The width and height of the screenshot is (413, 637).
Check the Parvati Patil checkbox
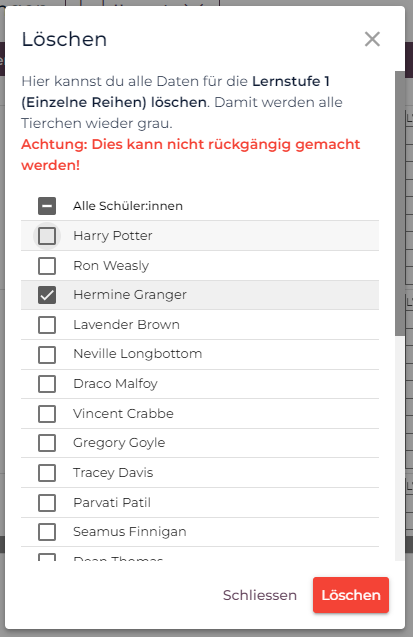[x=47, y=503]
